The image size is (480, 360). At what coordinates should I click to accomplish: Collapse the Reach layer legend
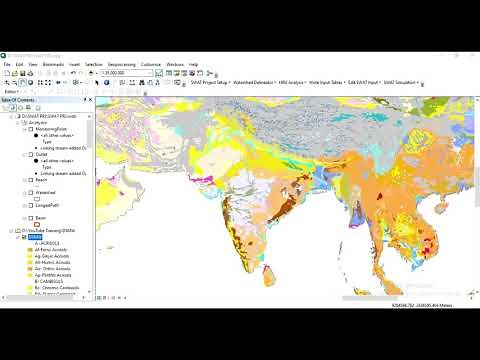25,180
